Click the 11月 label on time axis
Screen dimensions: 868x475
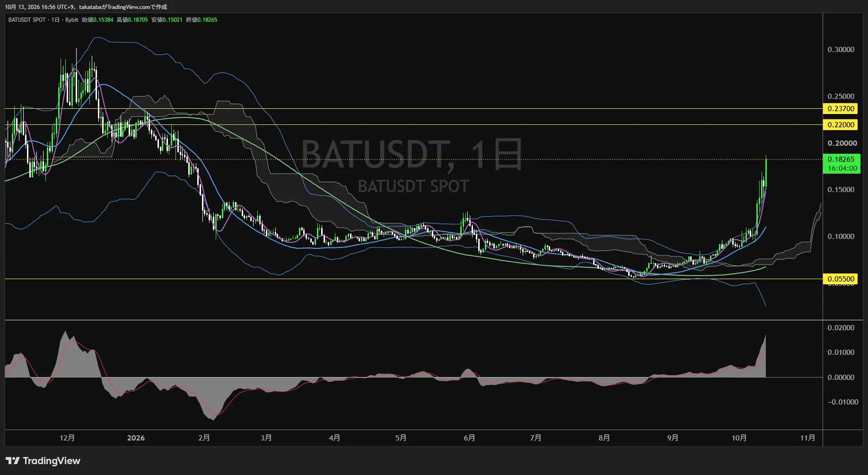pos(807,438)
